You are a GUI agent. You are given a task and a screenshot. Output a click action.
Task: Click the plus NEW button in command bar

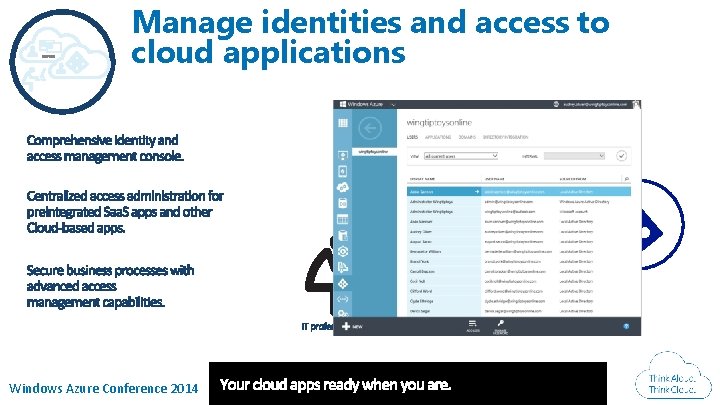352,326
